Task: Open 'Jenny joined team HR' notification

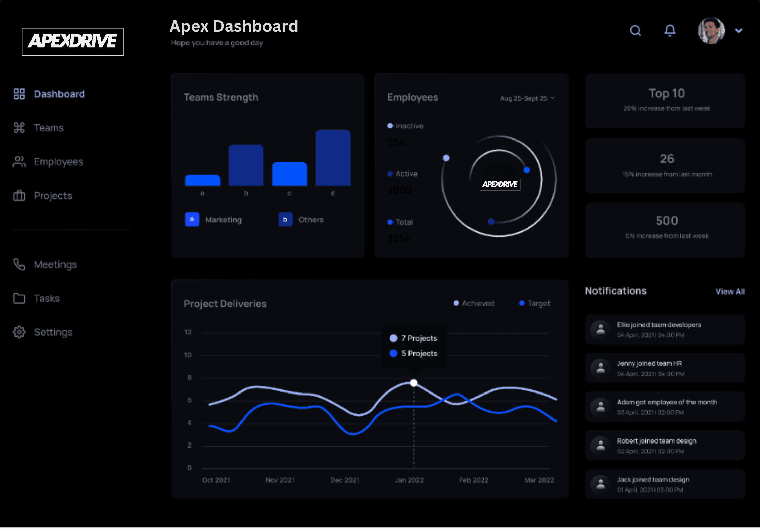Action: pos(665,368)
